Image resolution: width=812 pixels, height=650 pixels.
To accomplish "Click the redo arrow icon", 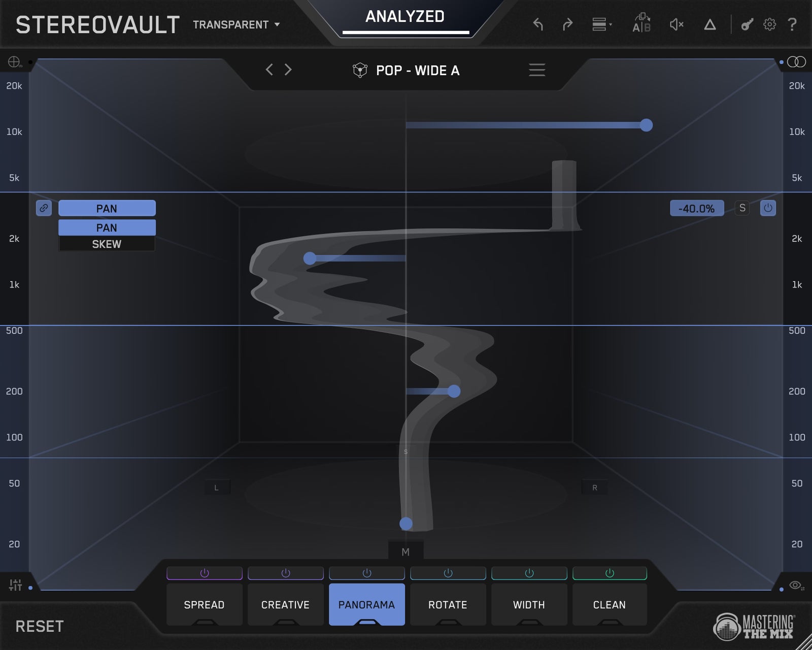I will tap(567, 24).
